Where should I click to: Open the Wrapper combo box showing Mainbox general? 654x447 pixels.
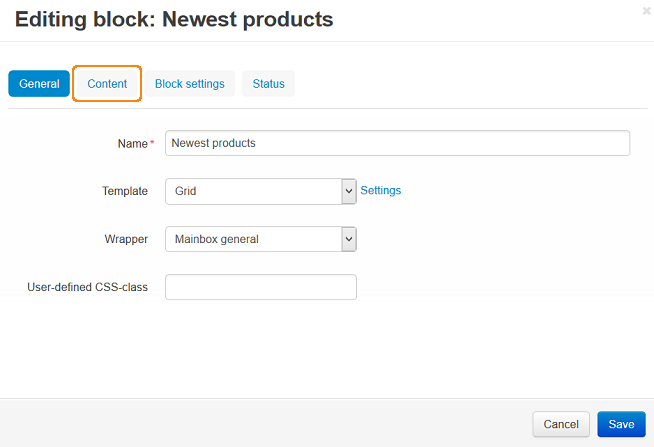261,239
